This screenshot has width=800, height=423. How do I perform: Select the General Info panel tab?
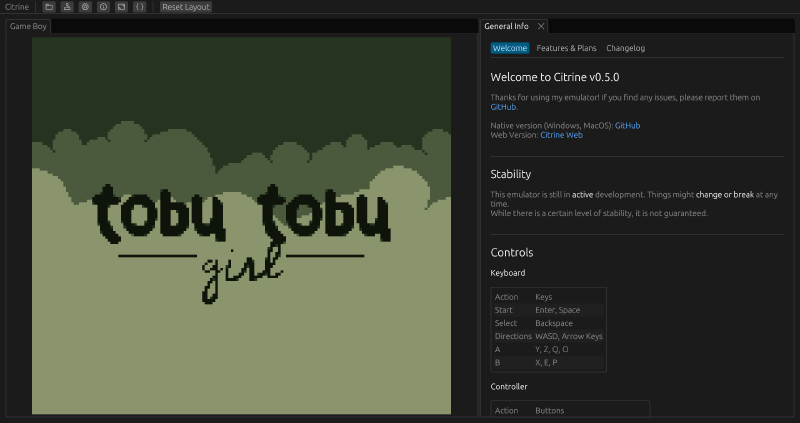pos(506,26)
